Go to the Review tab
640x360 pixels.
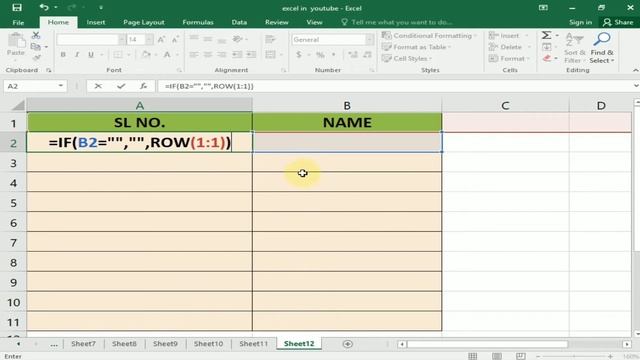coord(276,22)
